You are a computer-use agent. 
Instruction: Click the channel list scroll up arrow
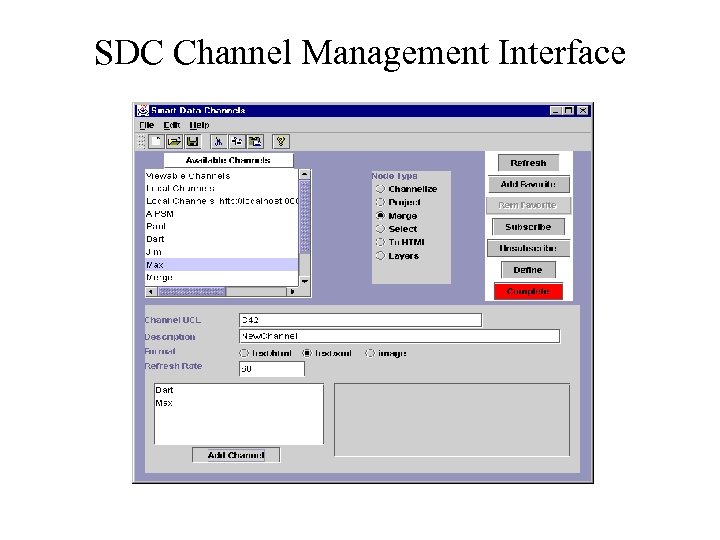[x=304, y=174]
